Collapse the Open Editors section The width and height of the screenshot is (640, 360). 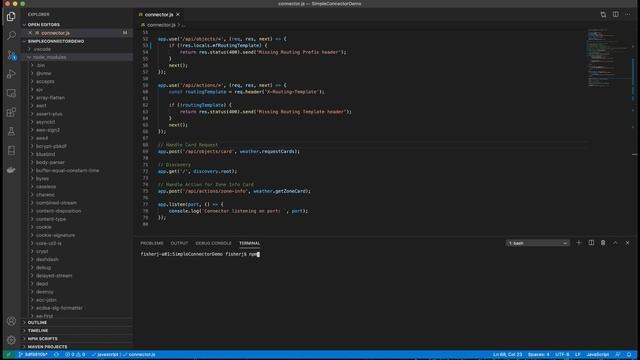pos(43,24)
